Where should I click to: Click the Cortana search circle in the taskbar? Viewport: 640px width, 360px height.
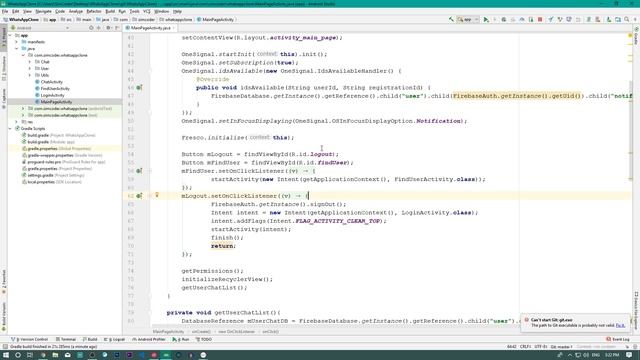pos(18,355)
